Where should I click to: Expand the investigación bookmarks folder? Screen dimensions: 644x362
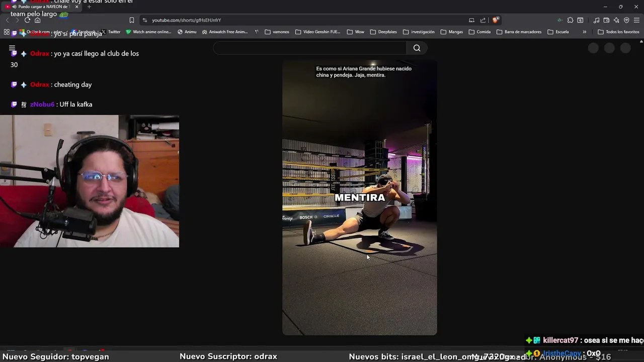419,32
